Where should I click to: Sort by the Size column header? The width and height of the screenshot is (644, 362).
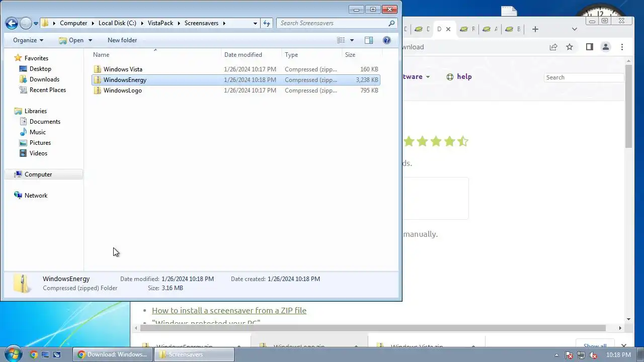tap(362, 55)
